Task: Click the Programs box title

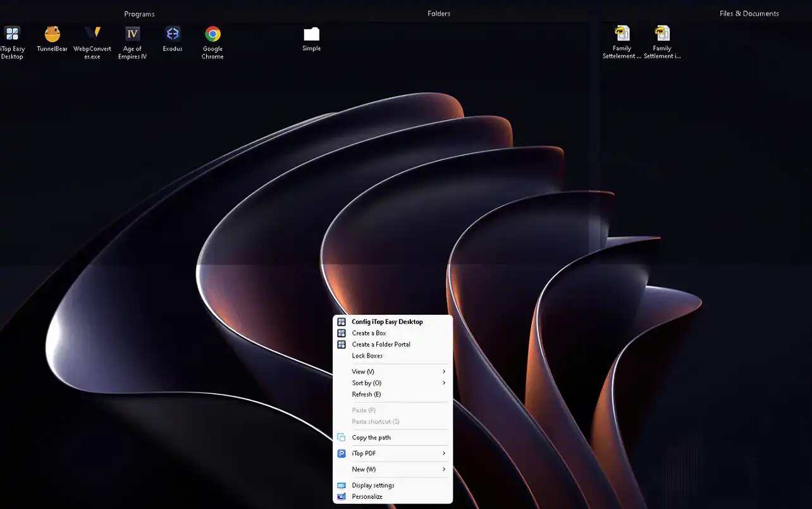Action: click(139, 14)
